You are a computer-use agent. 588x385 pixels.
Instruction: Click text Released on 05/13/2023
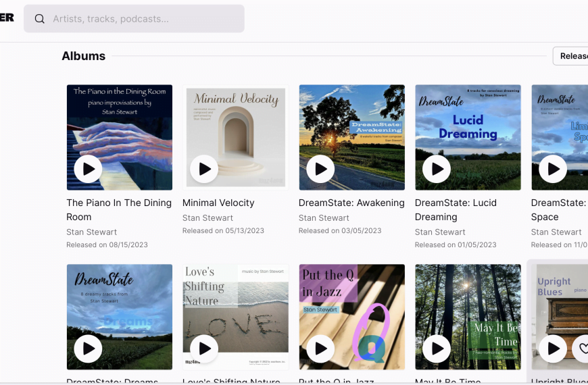pyautogui.click(x=224, y=230)
